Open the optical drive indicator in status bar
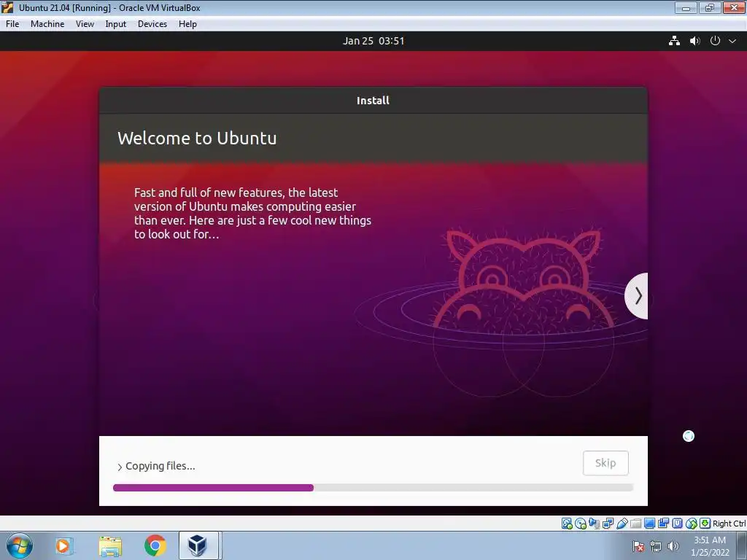 pyautogui.click(x=580, y=524)
